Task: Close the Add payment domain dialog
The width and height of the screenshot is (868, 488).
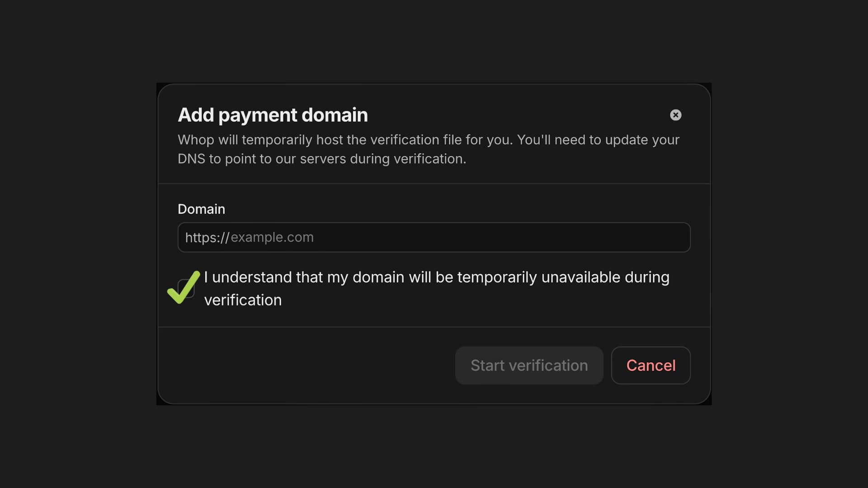Action: pos(675,115)
